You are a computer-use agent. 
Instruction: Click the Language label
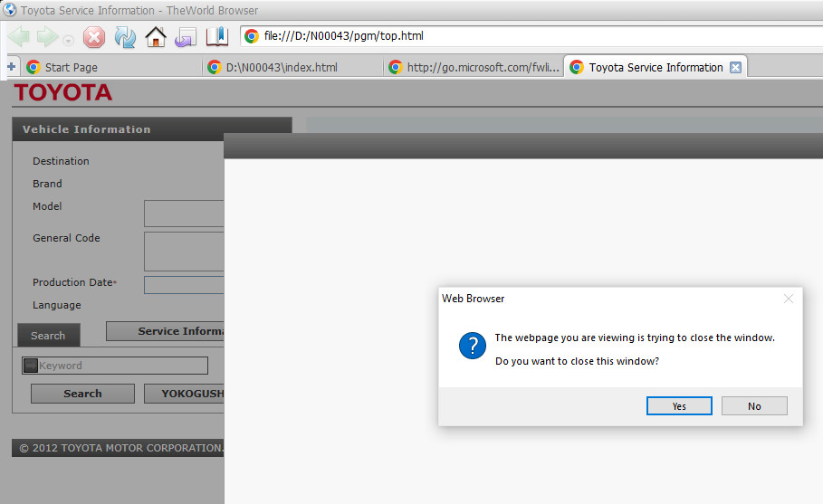(57, 305)
